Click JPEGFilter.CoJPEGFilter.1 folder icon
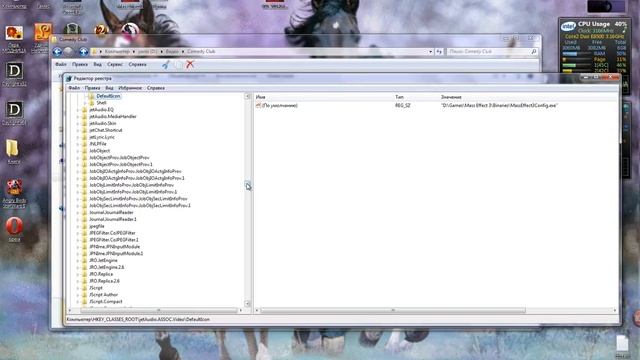Screen dimensions: 640x360 (84, 240)
